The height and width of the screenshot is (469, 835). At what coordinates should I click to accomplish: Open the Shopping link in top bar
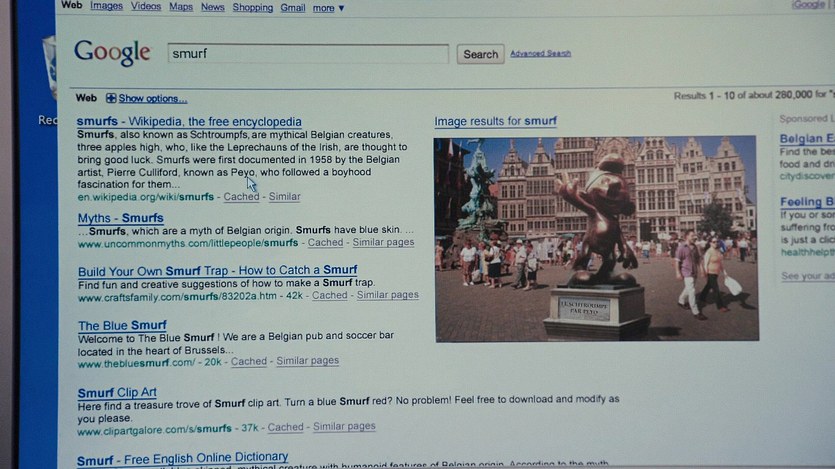click(252, 7)
